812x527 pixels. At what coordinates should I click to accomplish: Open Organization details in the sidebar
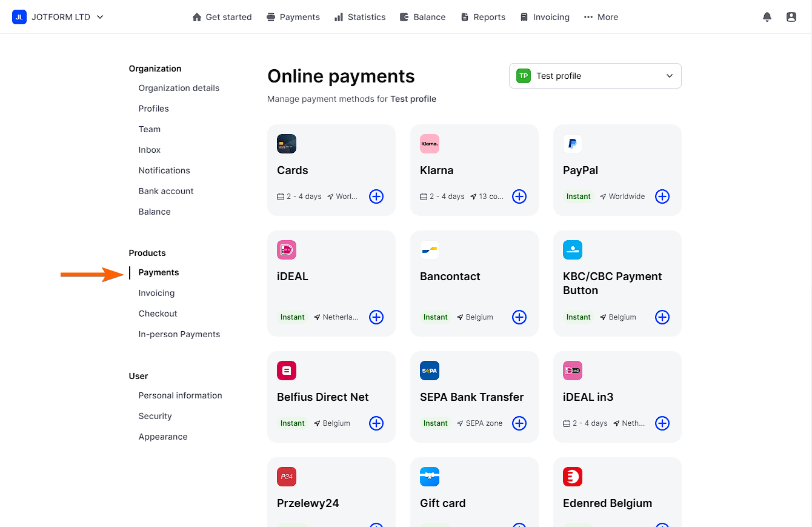pyautogui.click(x=179, y=88)
